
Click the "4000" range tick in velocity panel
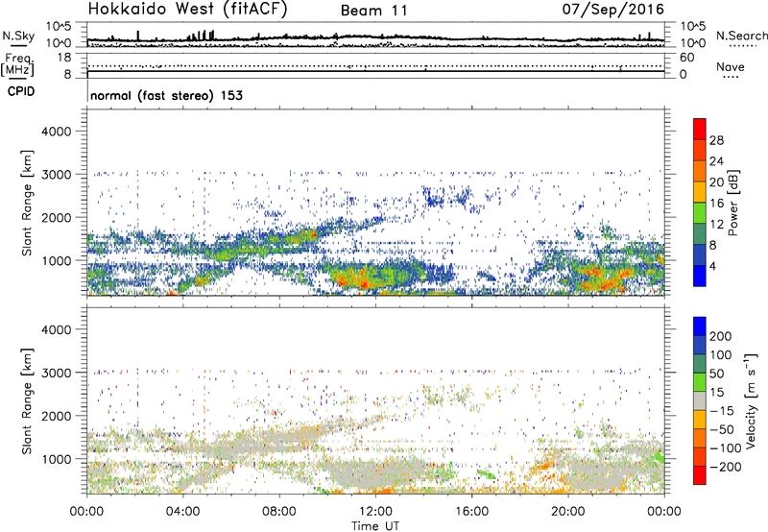tap(56, 329)
